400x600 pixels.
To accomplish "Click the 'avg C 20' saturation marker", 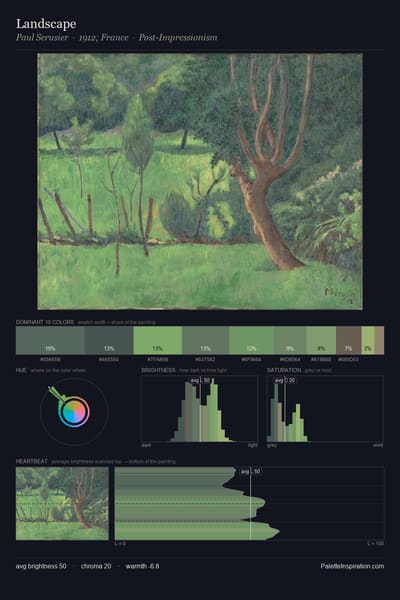I will click(285, 380).
